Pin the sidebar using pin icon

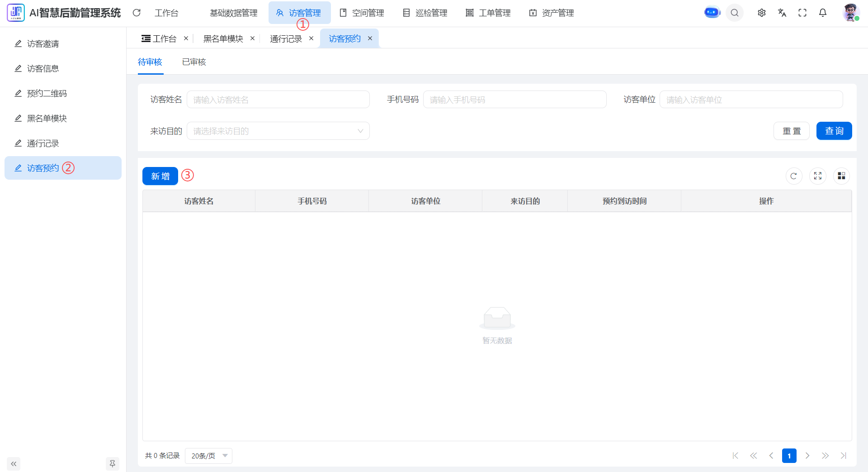pos(112,463)
